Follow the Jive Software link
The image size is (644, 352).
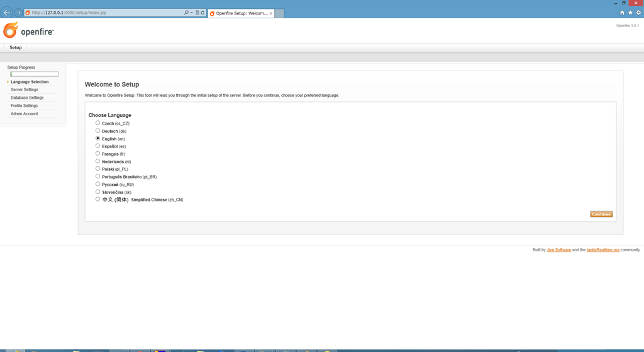point(558,250)
